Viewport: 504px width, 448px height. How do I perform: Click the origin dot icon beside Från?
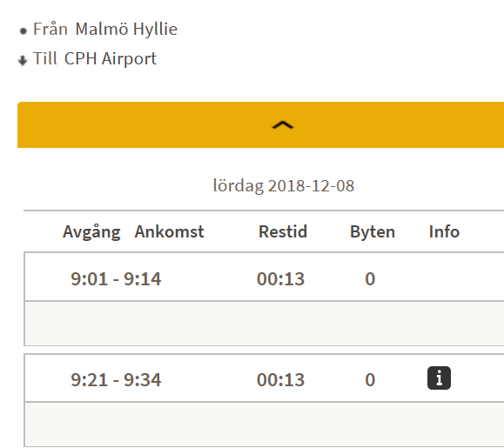pos(24,31)
